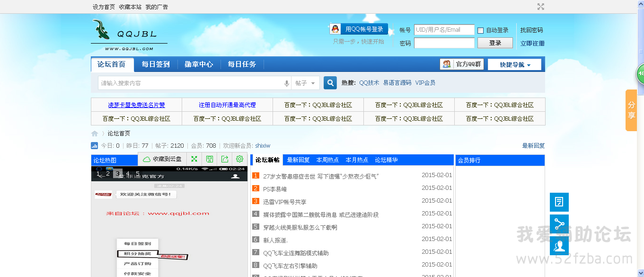The height and width of the screenshot is (277, 644).
Task: Click the hot search link QQ技术
Action: (369, 83)
